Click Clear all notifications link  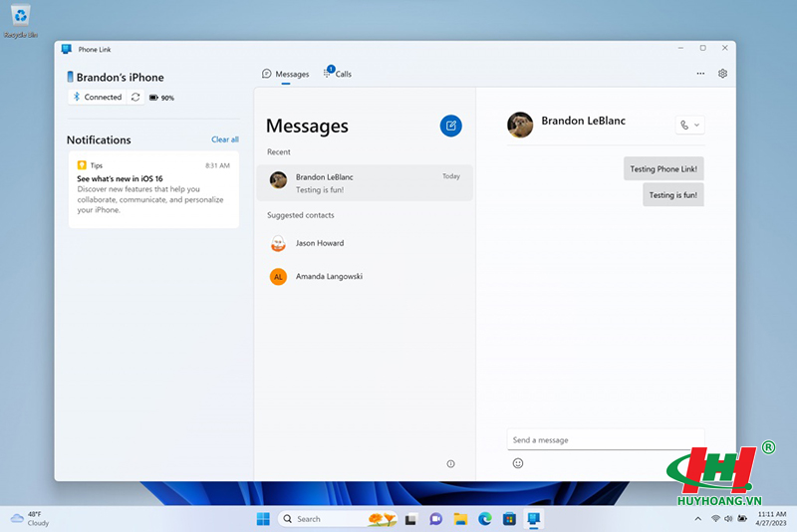[x=225, y=139]
